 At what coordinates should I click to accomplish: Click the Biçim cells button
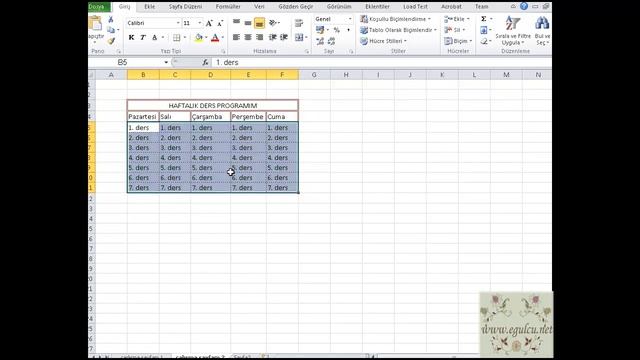click(458, 41)
